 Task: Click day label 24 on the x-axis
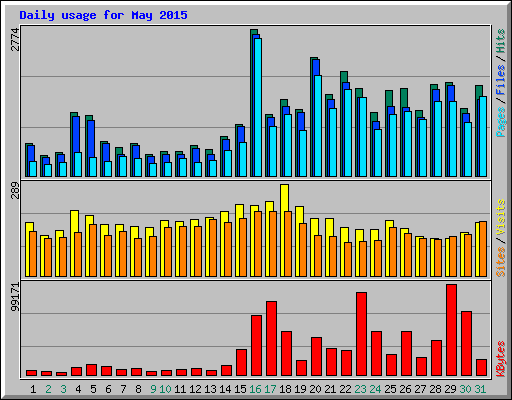[375, 389]
